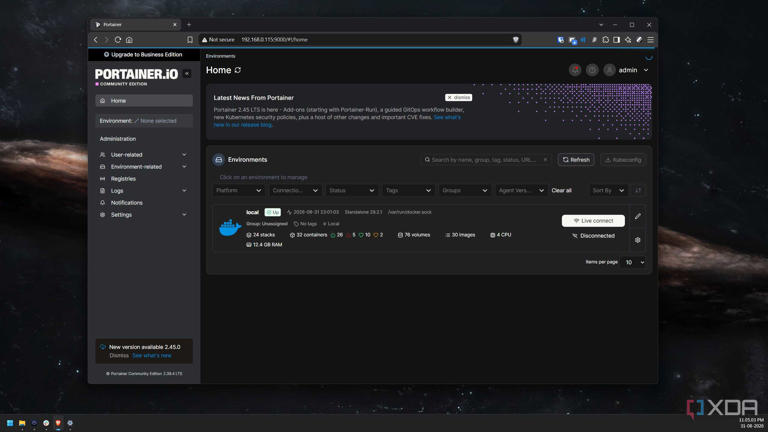The height and width of the screenshot is (432, 768).
Task: Go to Home in the sidebar
Action: [144, 101]
